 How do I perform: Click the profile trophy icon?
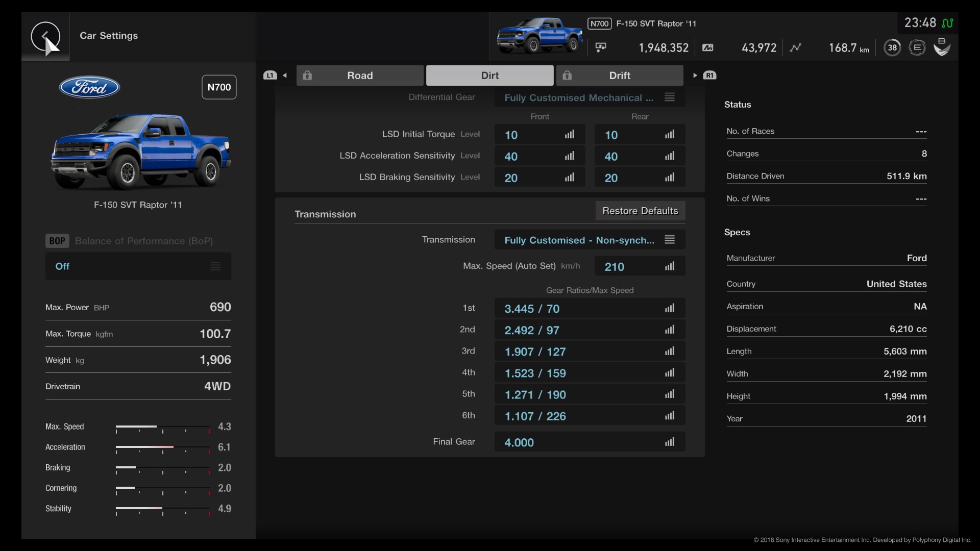click(x=942, y=47)
